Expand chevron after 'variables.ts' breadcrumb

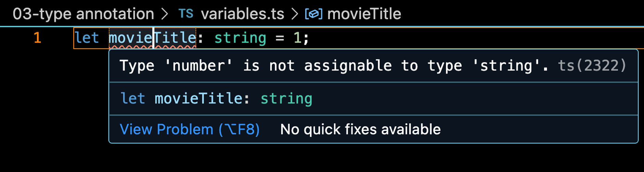tap(295, 14)
